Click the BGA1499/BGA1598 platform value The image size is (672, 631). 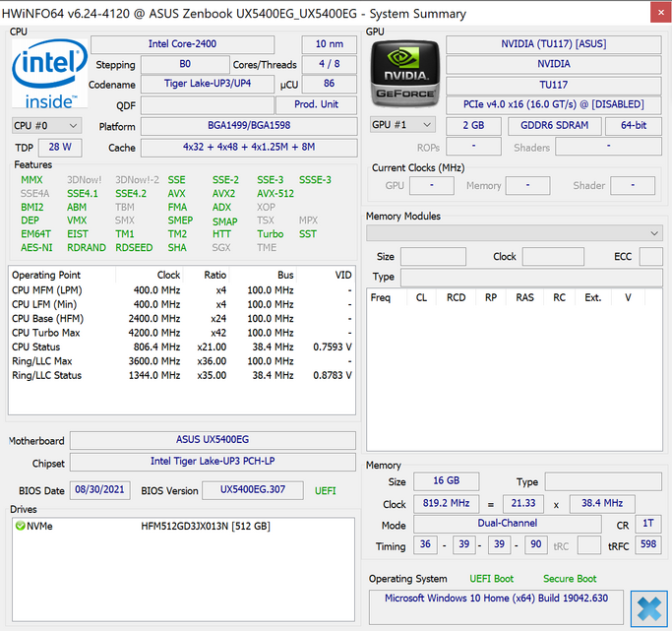249,126
